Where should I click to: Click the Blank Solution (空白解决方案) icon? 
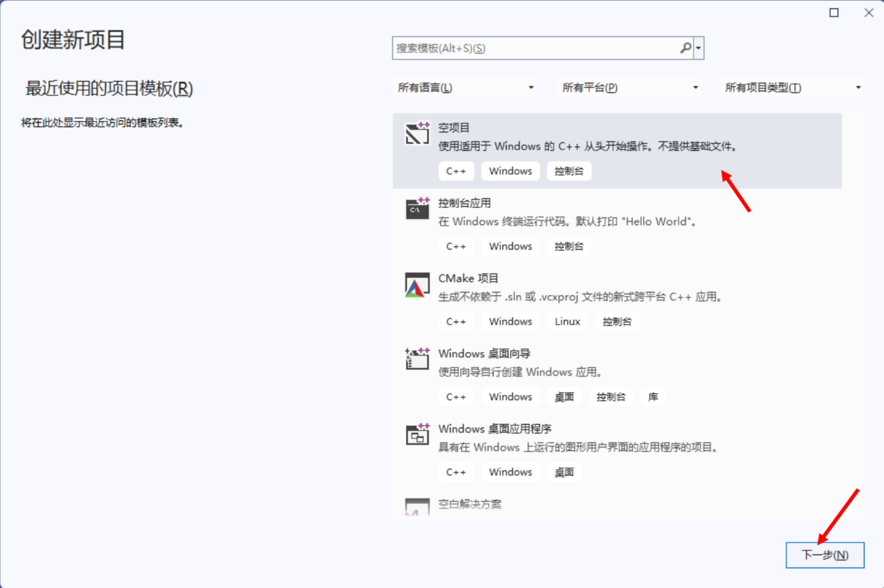[417, 507]
